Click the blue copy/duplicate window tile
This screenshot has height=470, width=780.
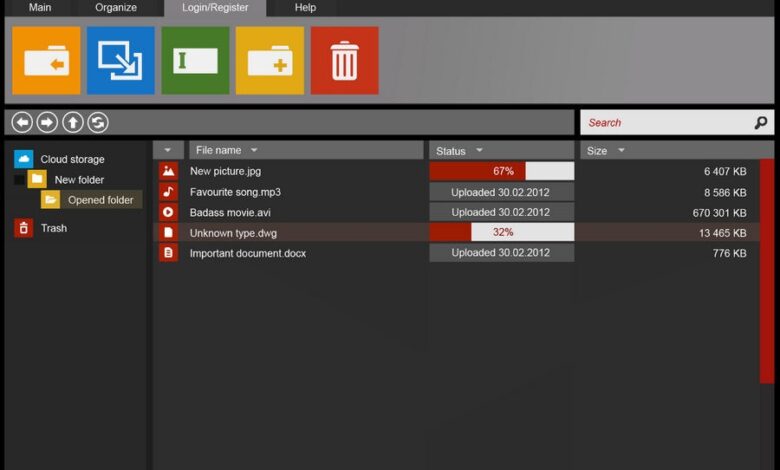(121, 60)
